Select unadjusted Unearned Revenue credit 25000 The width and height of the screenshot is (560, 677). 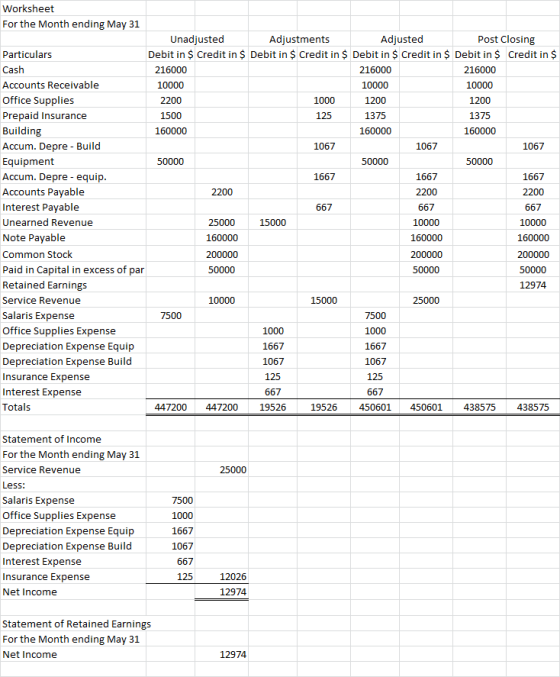(x=222, y=222)
